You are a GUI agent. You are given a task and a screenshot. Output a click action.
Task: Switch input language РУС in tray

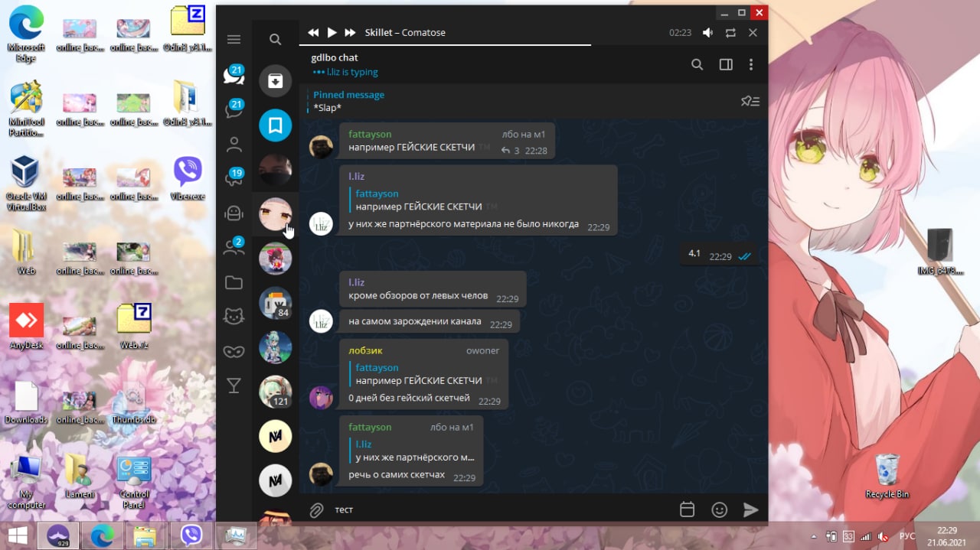907,535
